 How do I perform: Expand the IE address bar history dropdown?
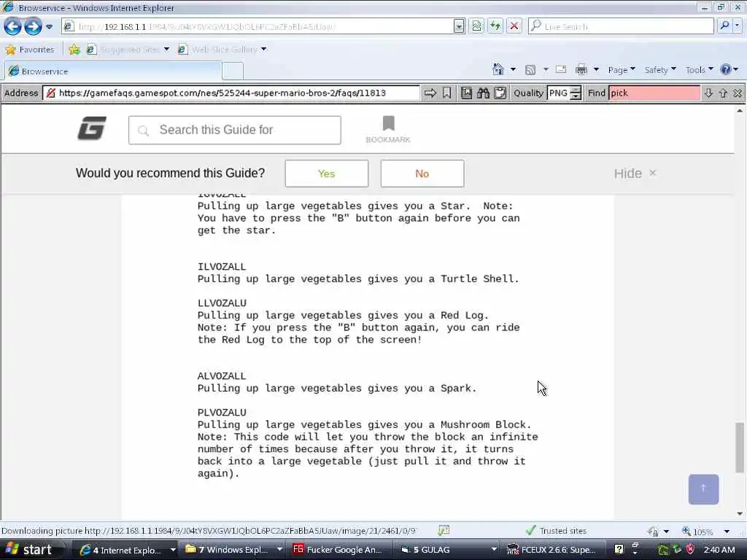pos(459,26)
